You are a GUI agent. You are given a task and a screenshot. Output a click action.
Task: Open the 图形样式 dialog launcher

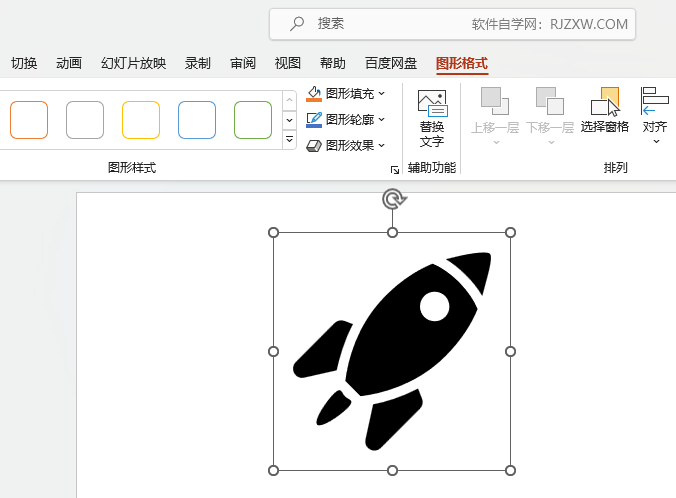pyautogui.click(x=394, y=170)
